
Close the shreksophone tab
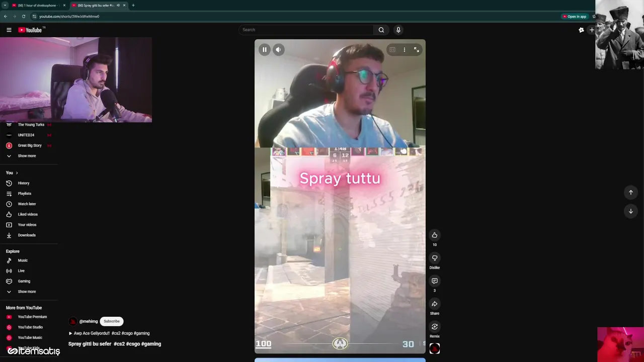64,5
